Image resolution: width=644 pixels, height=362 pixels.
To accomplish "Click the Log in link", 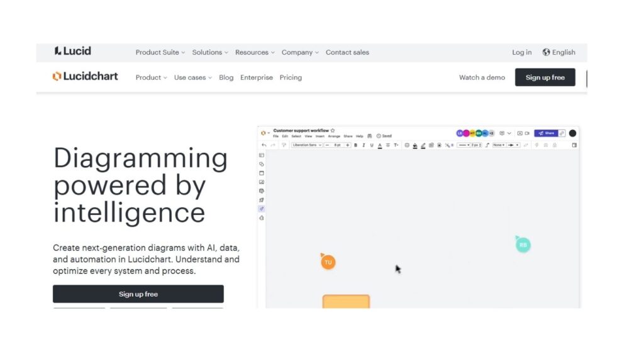I will (x=521, y=52).
